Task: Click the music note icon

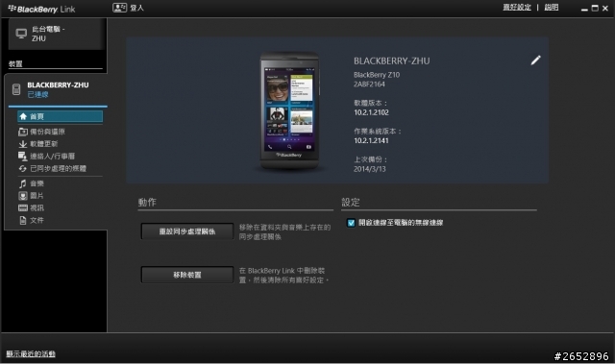Action: [x=23, y=183]
